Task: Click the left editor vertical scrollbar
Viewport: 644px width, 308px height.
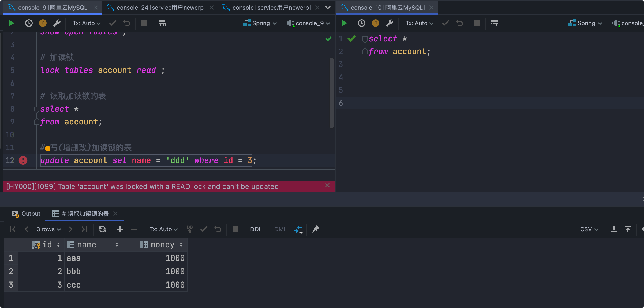Action: point(332,93)
